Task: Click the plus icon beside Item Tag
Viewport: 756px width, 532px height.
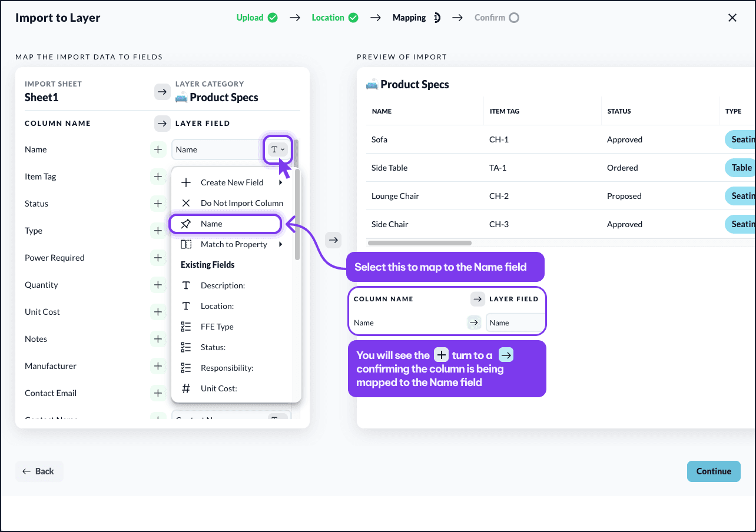Action: pos(158,177)
